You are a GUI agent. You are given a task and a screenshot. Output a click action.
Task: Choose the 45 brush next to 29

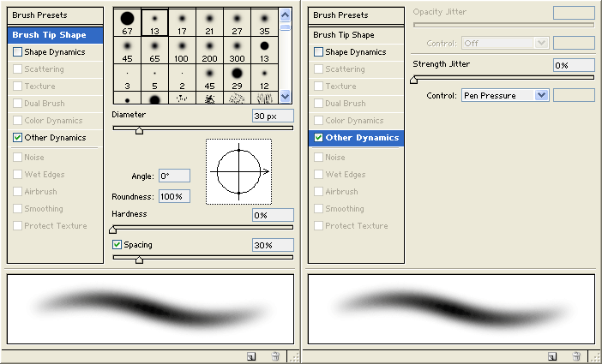209,77
